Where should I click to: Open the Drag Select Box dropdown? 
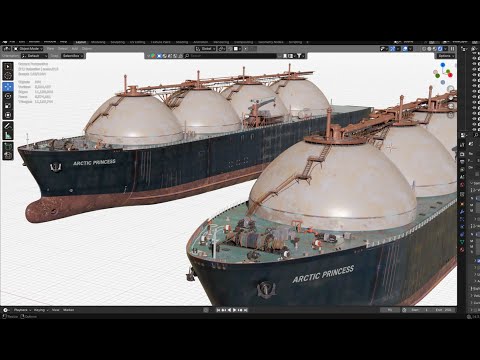click(x=73, y=56)
